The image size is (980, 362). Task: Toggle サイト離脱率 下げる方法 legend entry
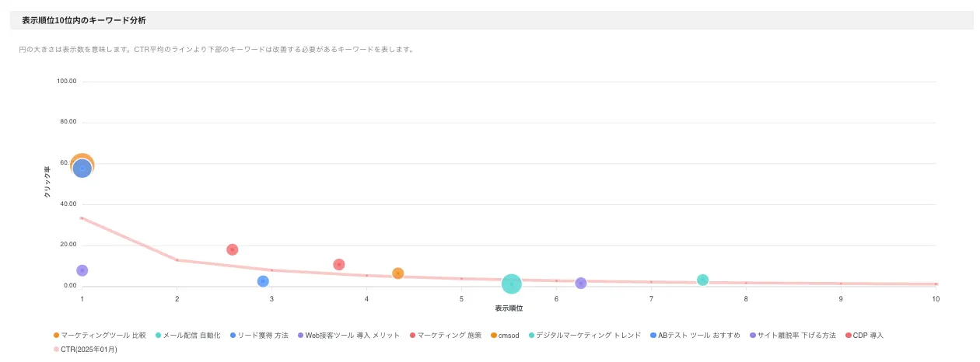tap(792, 336)
